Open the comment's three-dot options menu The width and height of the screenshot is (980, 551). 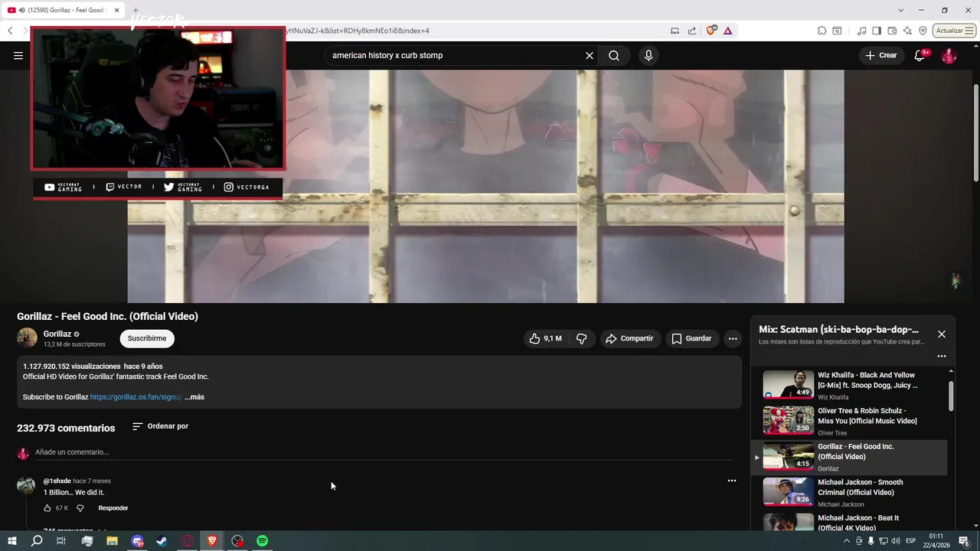[731, 481]
